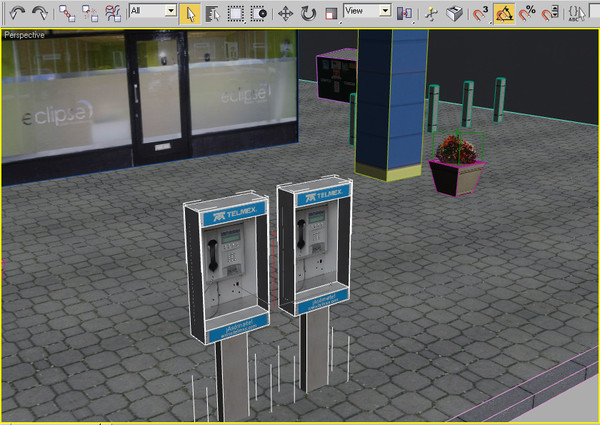Select the rightmost teal bollard
The image size is (600, 425).
pos(499,99)
